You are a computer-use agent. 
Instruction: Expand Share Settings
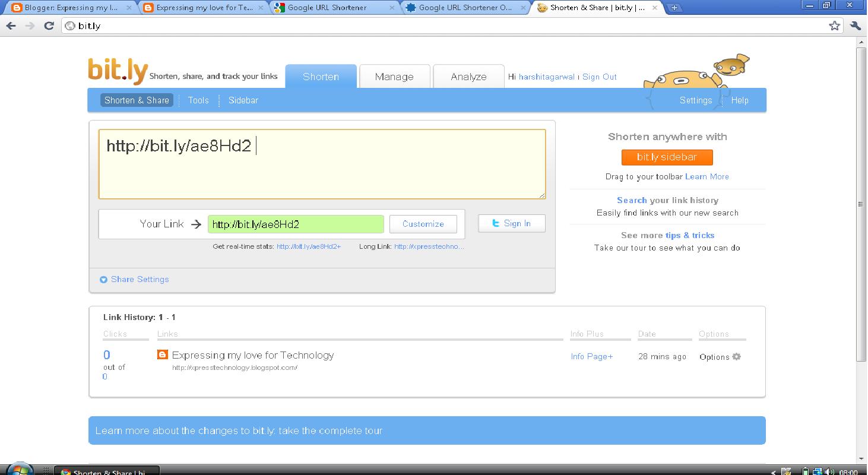pyautogui.click(x=134, y=279)
